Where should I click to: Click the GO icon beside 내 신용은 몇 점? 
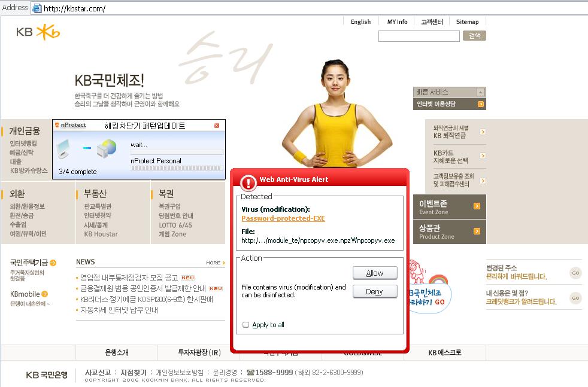point(575,298)
